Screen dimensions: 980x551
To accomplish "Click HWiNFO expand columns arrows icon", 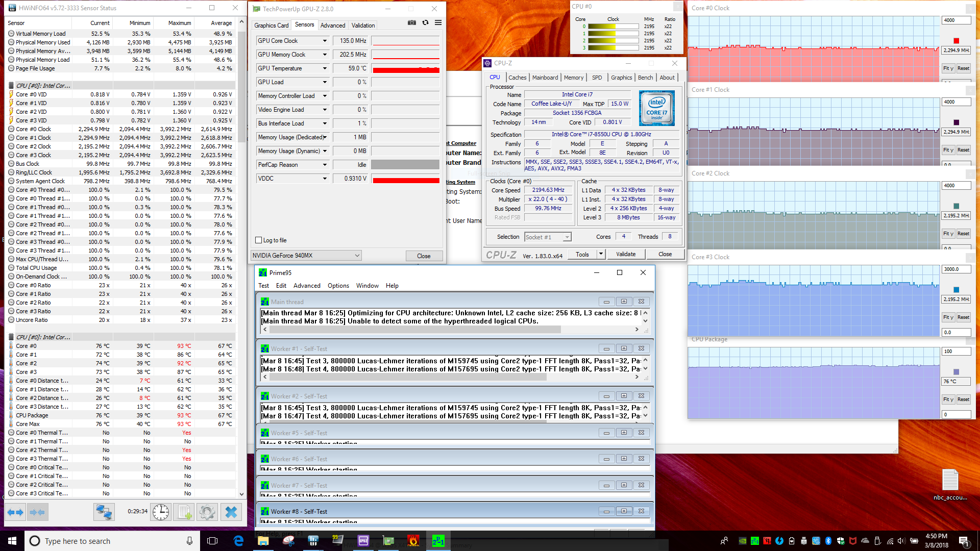I will (15, 512).
